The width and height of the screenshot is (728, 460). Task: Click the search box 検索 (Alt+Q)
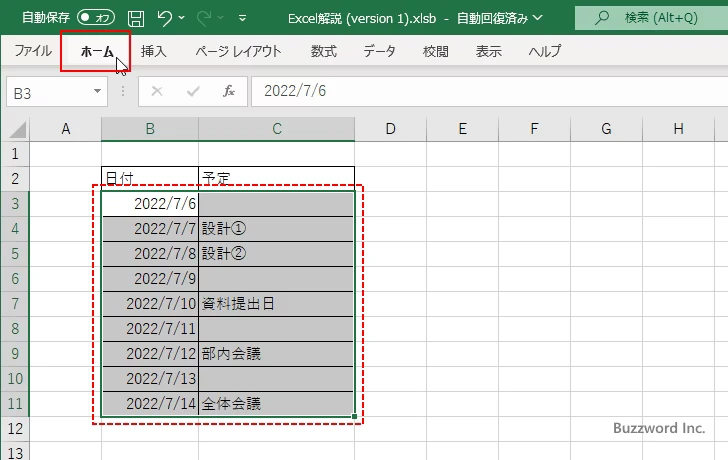(651, 18)
